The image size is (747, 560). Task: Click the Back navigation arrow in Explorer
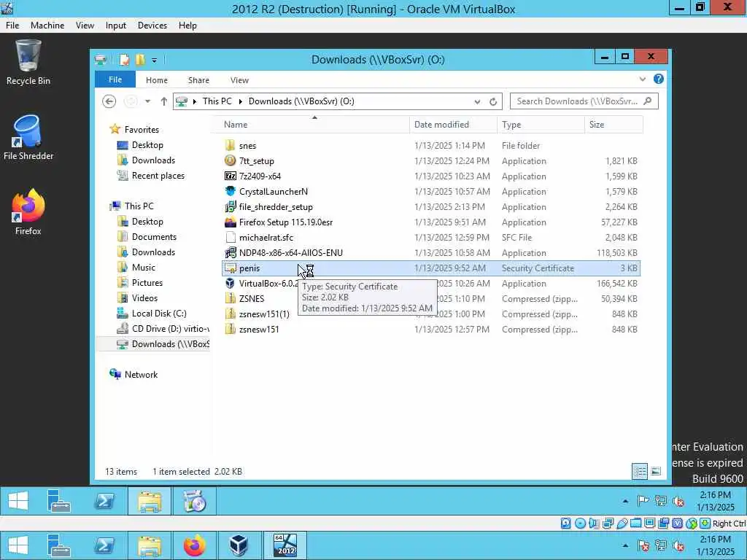(109, 101)
